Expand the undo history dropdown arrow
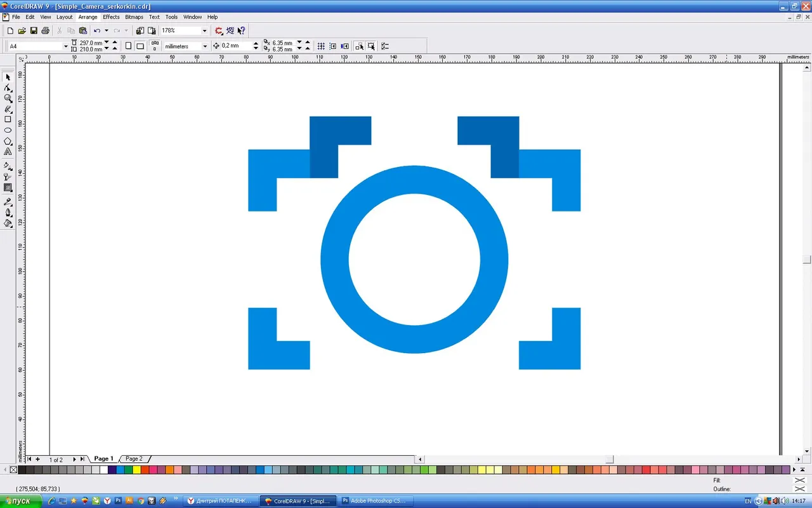Image resolution: width=812 pixels, height=508 pixels. click(106, 30)
